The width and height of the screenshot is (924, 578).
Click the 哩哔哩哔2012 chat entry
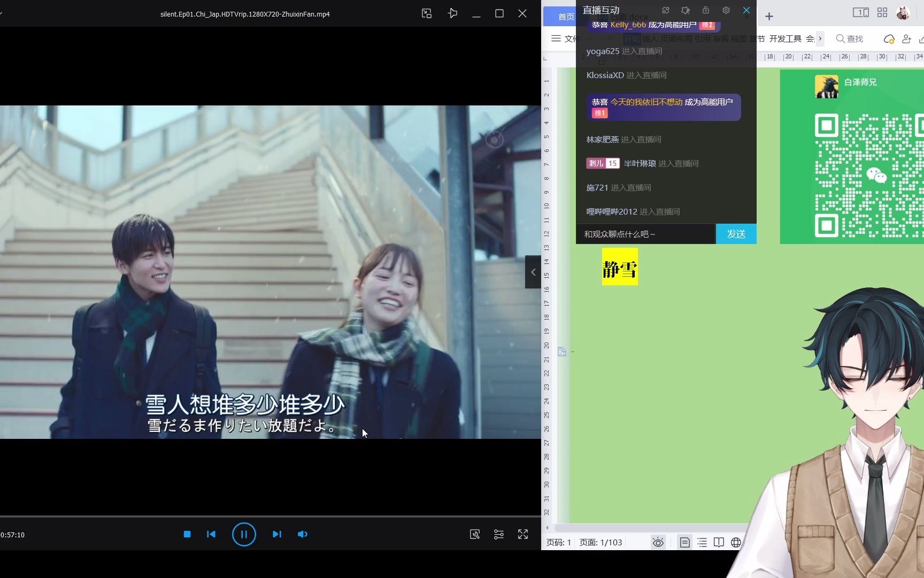pyautogui.click(x=633, y=212)
